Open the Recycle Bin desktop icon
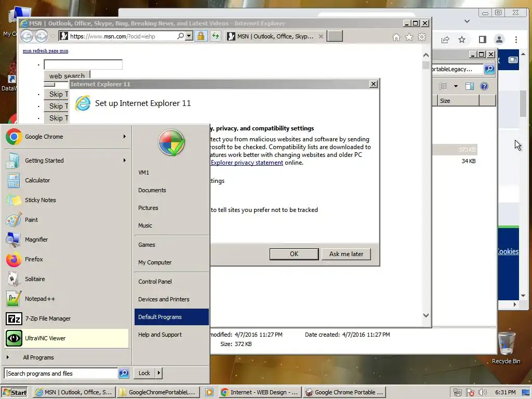The height and width of the screenshot is (399, 532). [506, 348]
